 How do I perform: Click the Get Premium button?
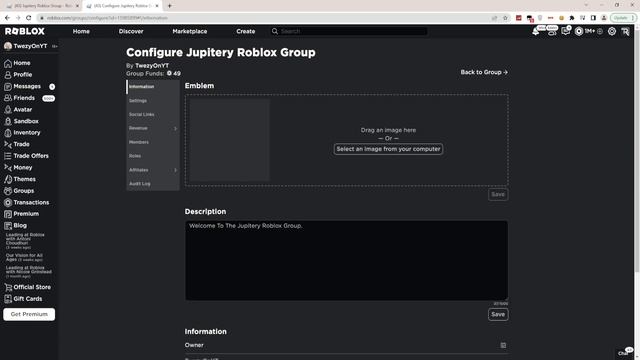pyautogui.click(x=29, y=314)
